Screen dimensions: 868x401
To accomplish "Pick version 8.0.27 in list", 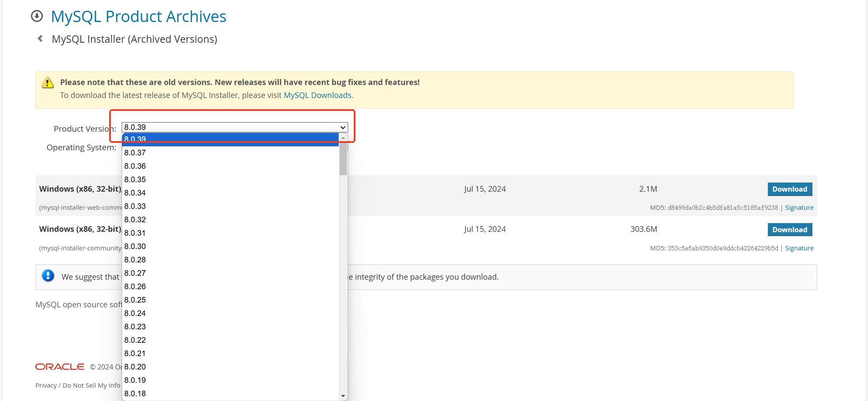I will click(x=230, y=273).
